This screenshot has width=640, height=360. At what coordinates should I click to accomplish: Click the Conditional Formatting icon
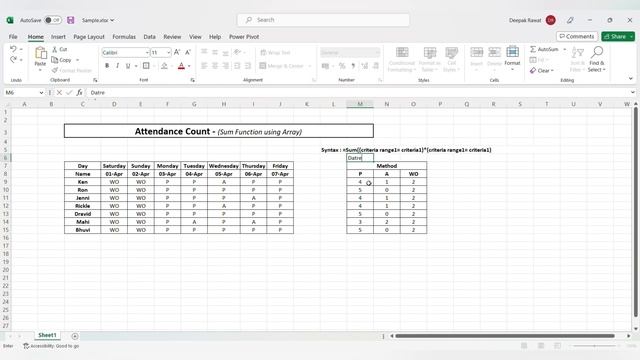(402, 52)
